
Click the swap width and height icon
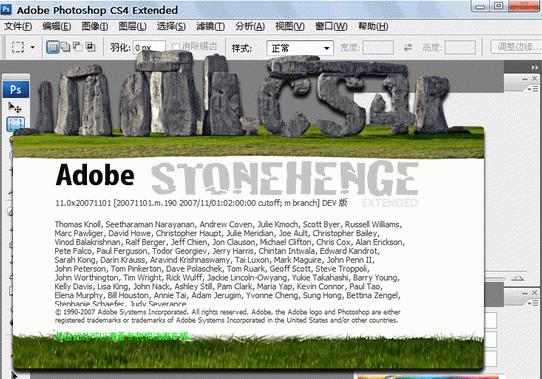point(408,47)
